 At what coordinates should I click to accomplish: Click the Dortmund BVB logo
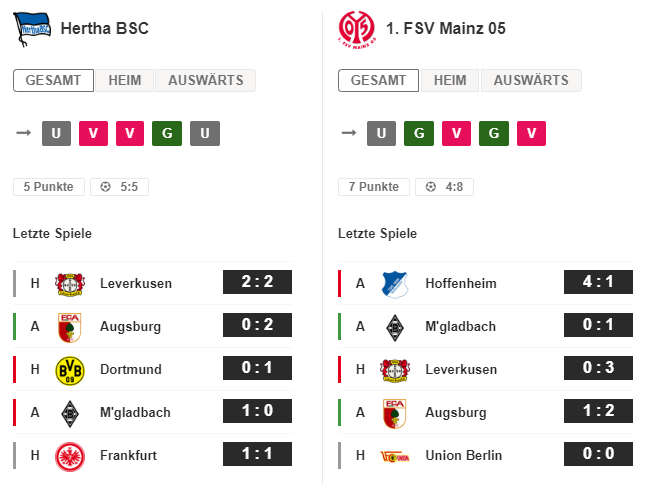(x=70, y=370)
